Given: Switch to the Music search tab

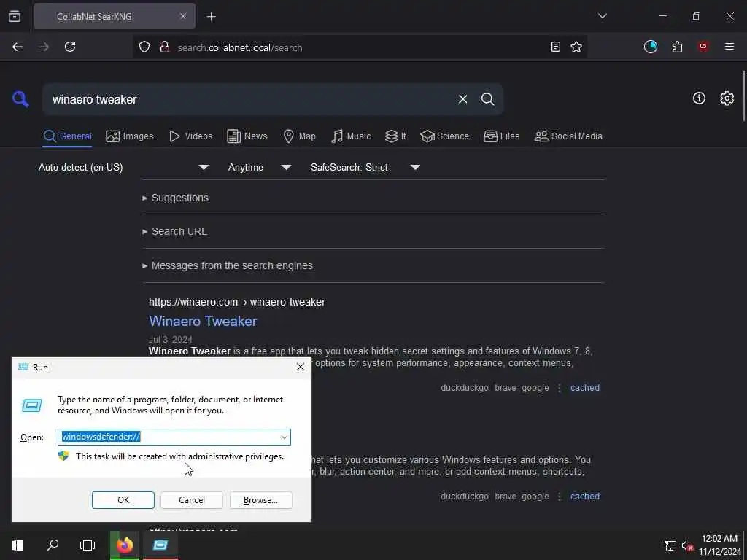Looking at the screenshot, I should point(351,136).
